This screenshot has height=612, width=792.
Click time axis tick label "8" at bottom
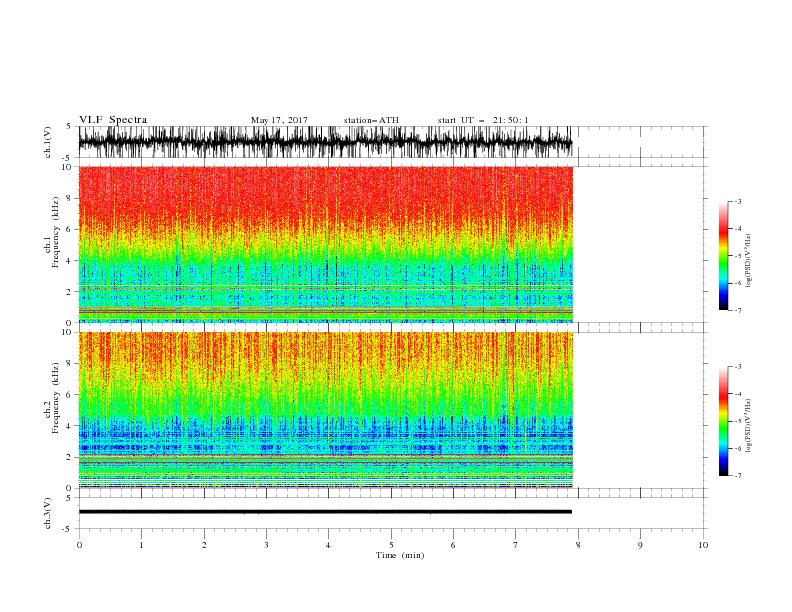pos(578,545)
